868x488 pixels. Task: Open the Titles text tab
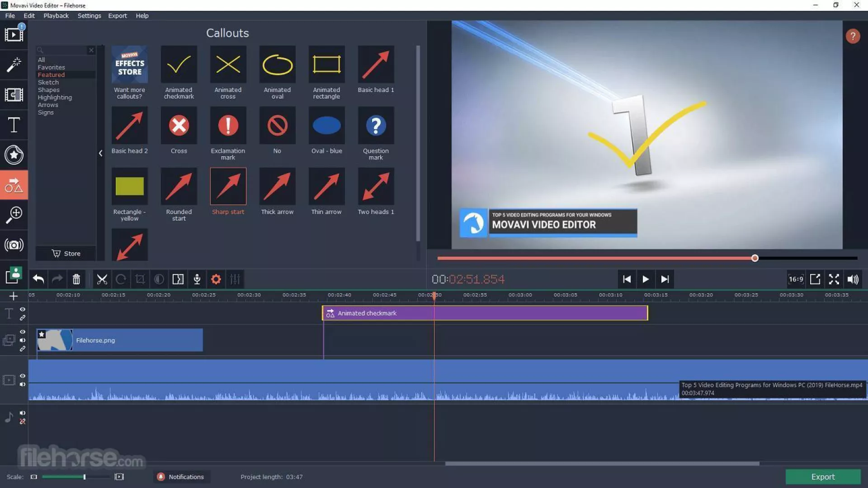point(14,125)
